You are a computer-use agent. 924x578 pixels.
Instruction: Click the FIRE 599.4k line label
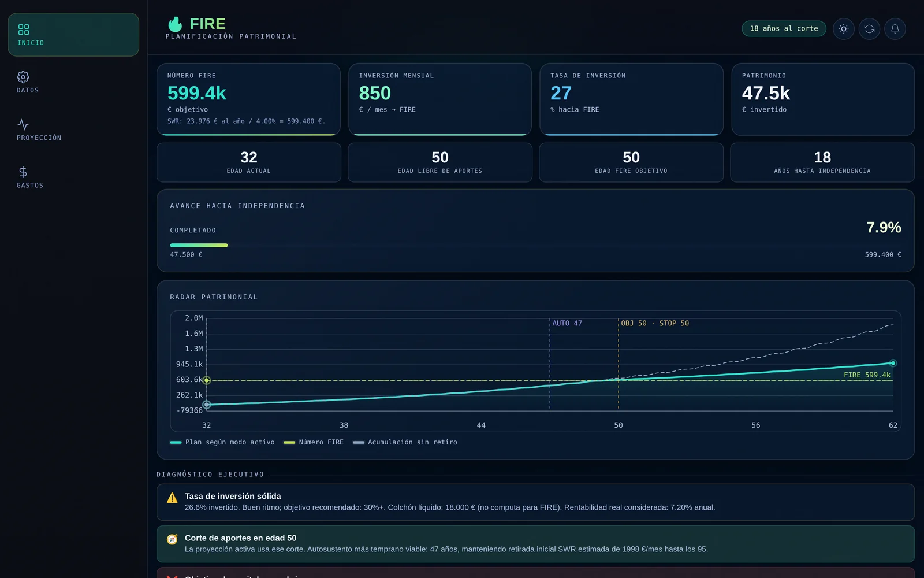click(x=867, y=375)
